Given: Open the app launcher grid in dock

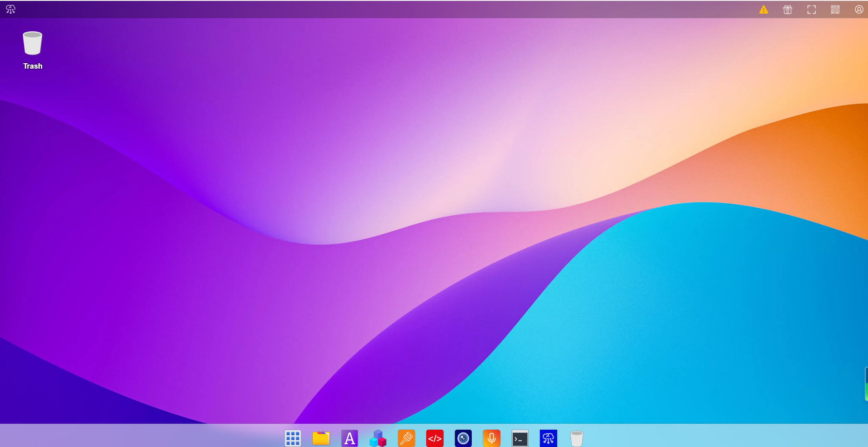Looking at the screenshot, I should [293, 438].
